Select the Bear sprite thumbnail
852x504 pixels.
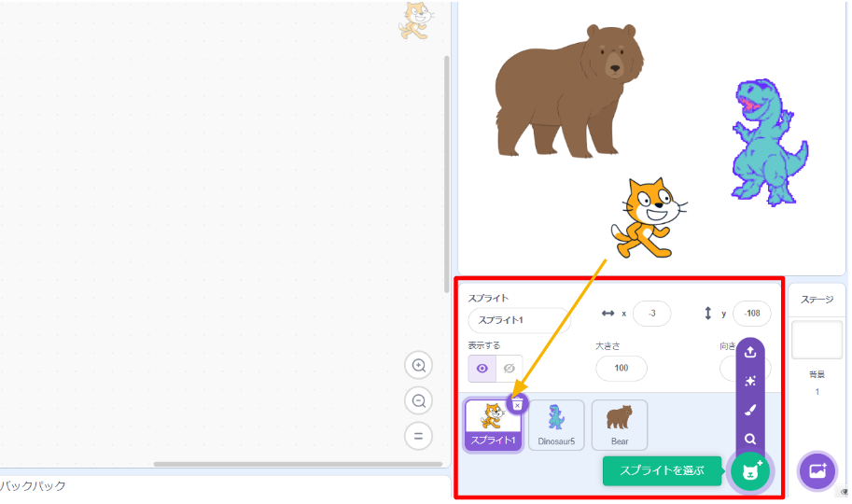(620, 426)
